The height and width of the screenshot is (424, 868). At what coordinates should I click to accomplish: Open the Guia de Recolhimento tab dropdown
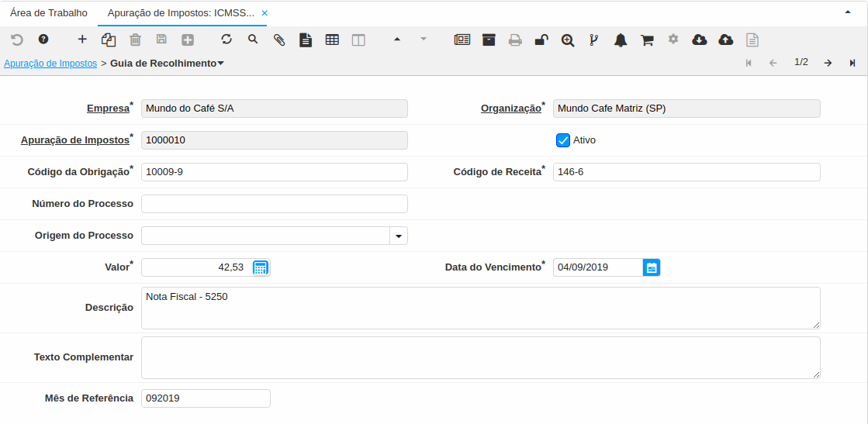click(x=221, y=64)
